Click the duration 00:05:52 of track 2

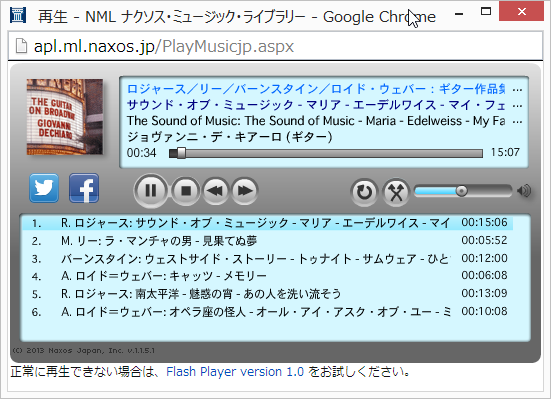(x=484, y=240)
